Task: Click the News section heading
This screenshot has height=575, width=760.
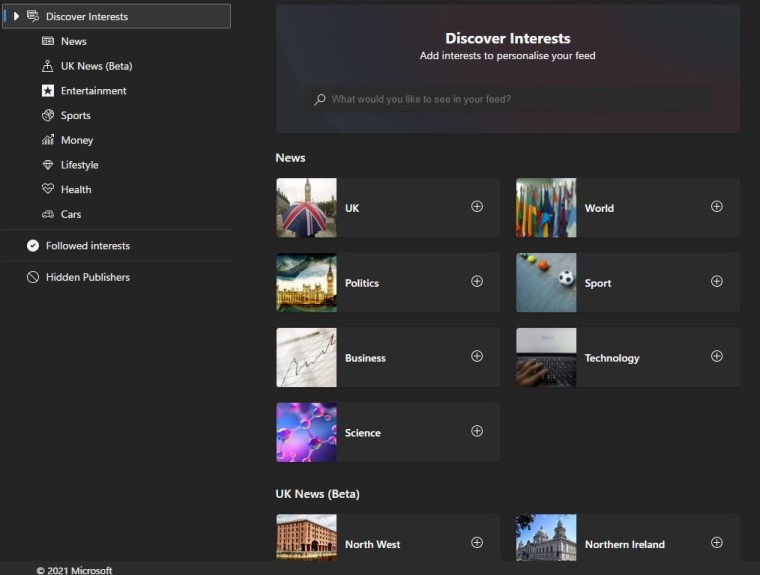Action: (x=290, y=158)
